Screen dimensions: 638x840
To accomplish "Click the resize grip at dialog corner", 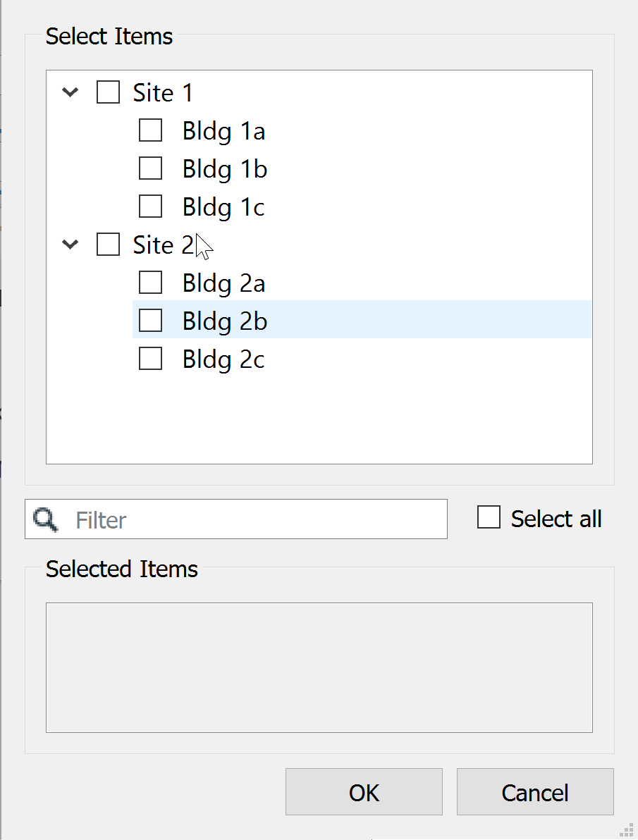I will (x=626, y=830).
